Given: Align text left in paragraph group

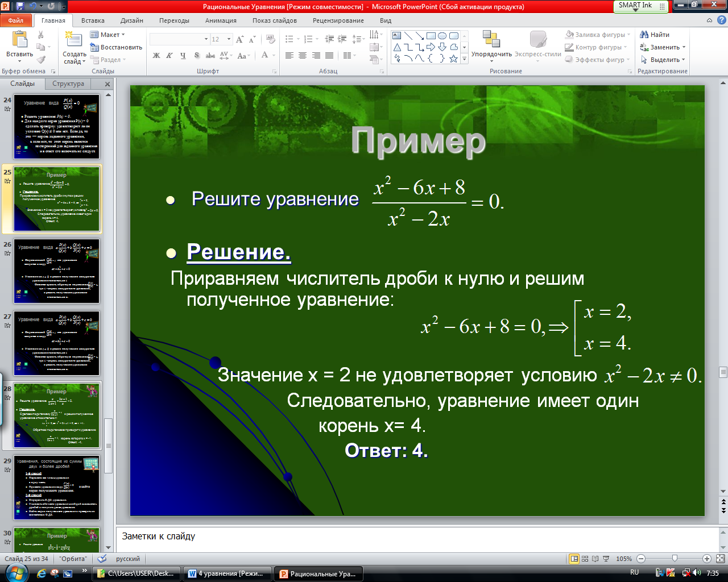Looking at the screenshot, I should coord(289,56).
